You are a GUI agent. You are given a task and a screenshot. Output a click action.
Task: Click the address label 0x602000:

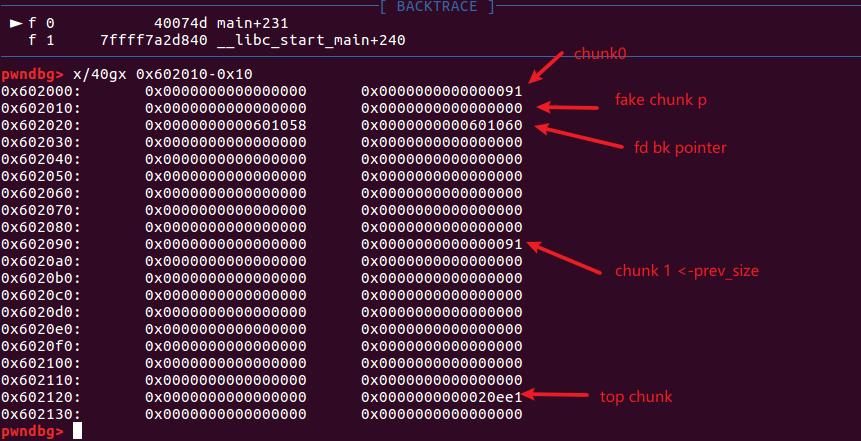pyautogui.click(x=41, y=91)
